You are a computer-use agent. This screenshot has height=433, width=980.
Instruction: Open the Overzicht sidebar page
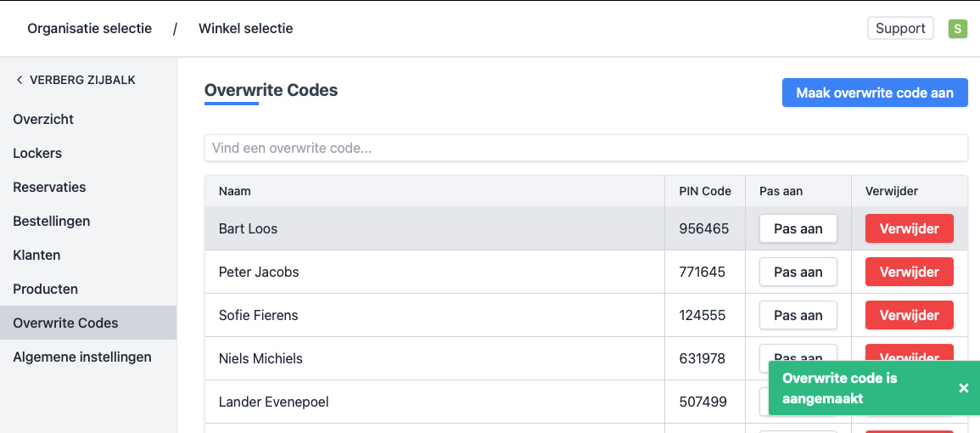[x=43, y=119]
